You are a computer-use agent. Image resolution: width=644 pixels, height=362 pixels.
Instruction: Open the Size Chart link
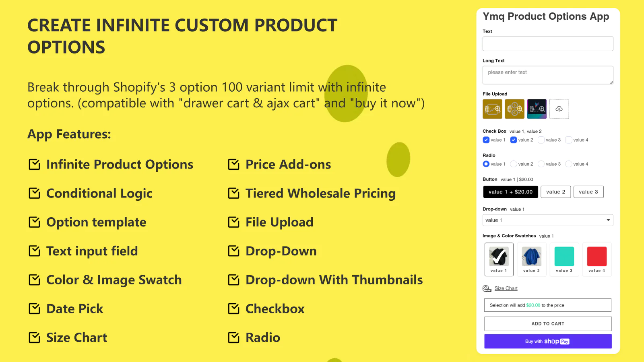506,288
